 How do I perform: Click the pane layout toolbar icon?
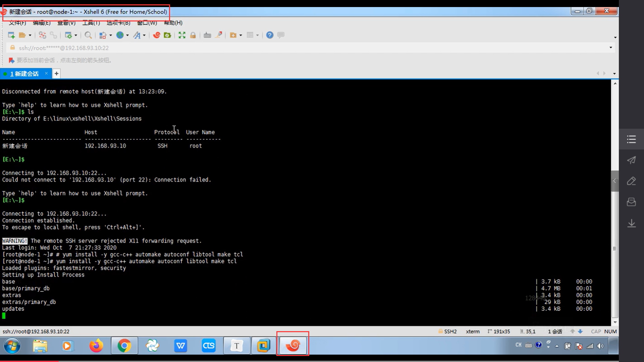250,35
